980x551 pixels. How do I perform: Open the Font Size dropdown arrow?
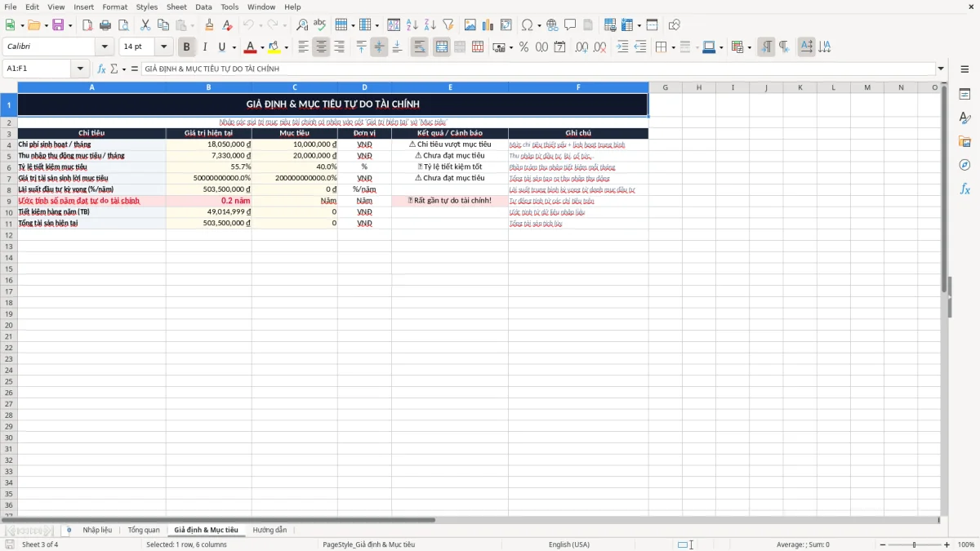point(163,47)
